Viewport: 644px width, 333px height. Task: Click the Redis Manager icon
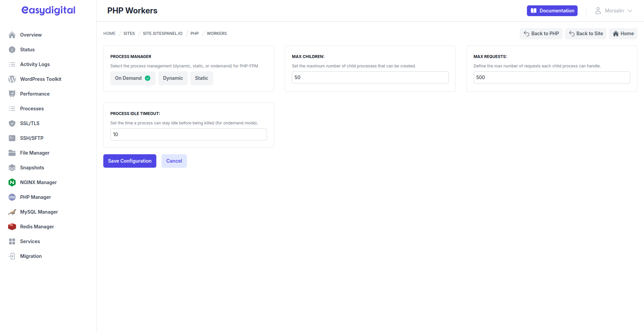tap(12, 226)
